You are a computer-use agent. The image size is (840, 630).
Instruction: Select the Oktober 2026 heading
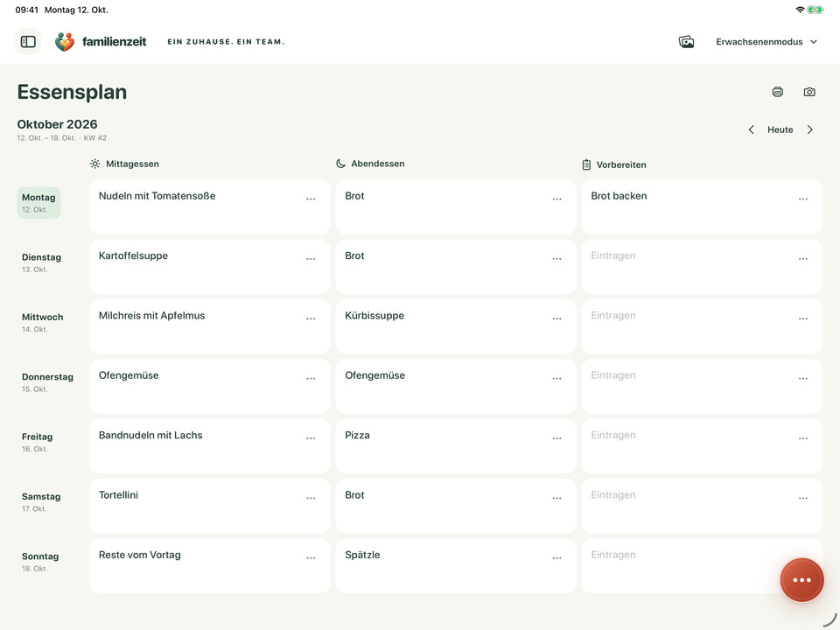58,124
